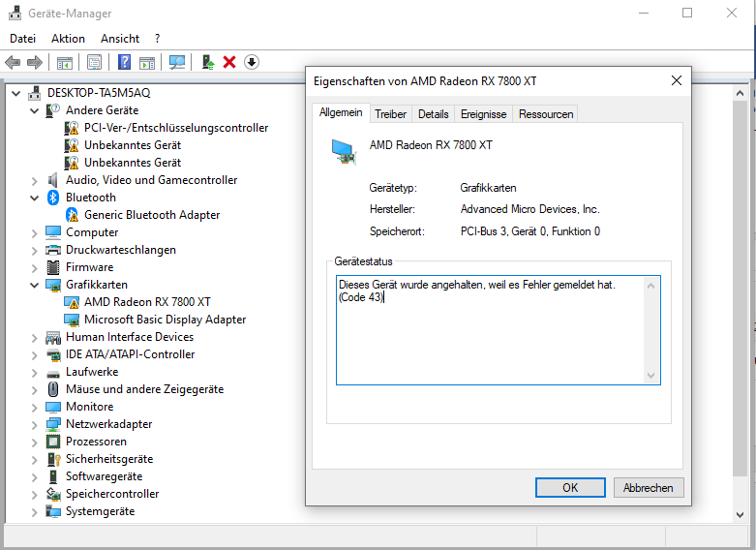Select the Speichercontroller tree row
The image size is (756, 550).
[112, 494]
